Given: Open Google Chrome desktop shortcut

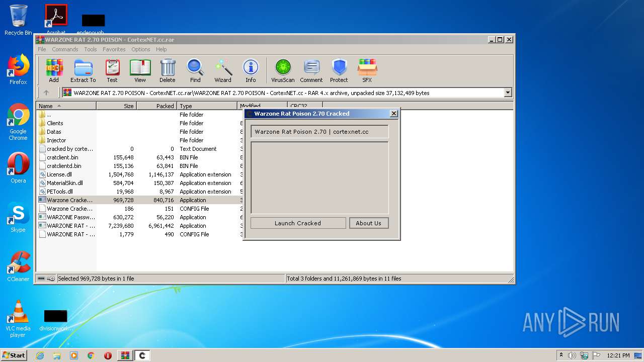Looking at the screenshot, I should tap(18, 122).
